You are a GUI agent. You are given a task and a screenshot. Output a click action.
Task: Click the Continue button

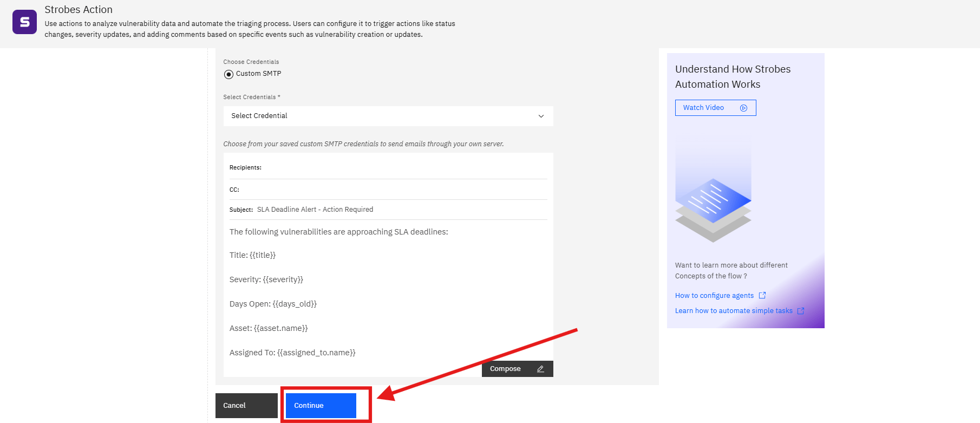pos(321,406)
